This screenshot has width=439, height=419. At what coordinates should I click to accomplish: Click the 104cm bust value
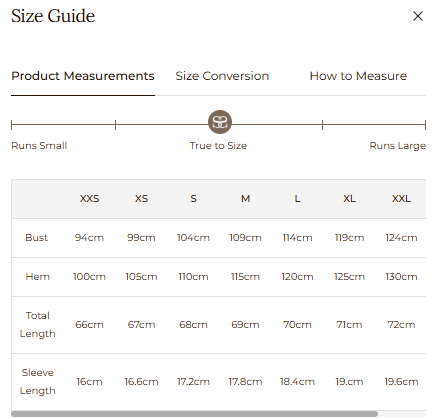pos(193,238)
